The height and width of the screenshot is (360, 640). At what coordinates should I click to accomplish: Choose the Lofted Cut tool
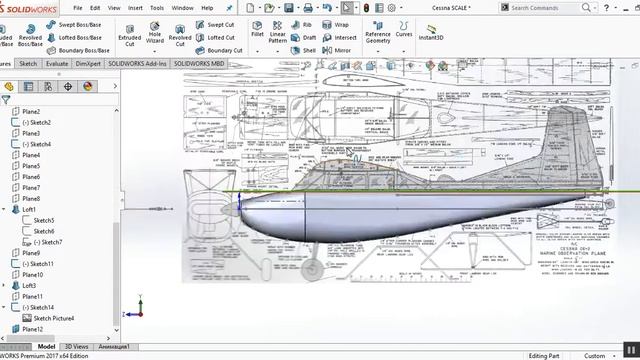215,38
